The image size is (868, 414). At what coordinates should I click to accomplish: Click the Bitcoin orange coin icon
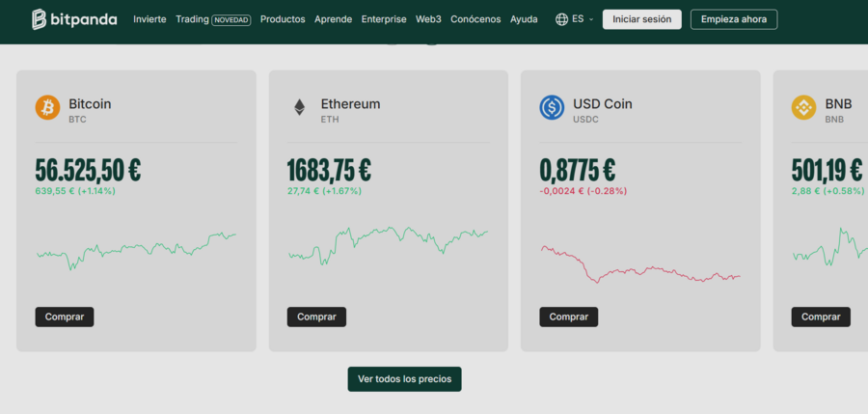[47, 107]
